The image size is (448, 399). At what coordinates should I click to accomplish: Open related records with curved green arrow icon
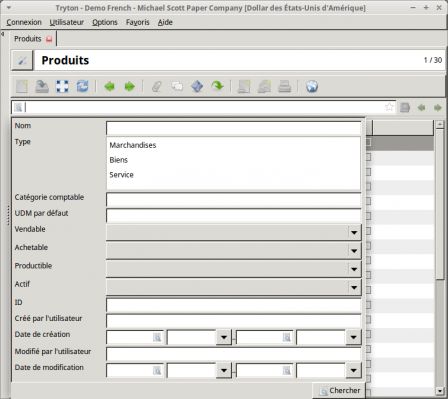click(x=218, y=87)
